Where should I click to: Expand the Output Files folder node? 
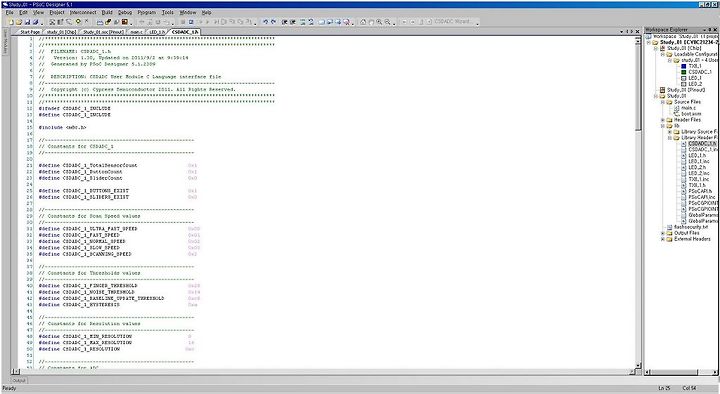point(663,233)
